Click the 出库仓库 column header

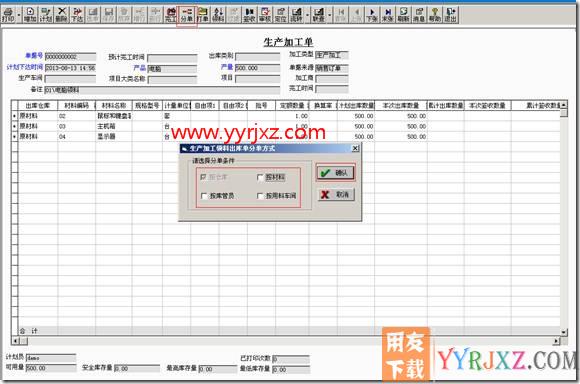coord(38,106)
